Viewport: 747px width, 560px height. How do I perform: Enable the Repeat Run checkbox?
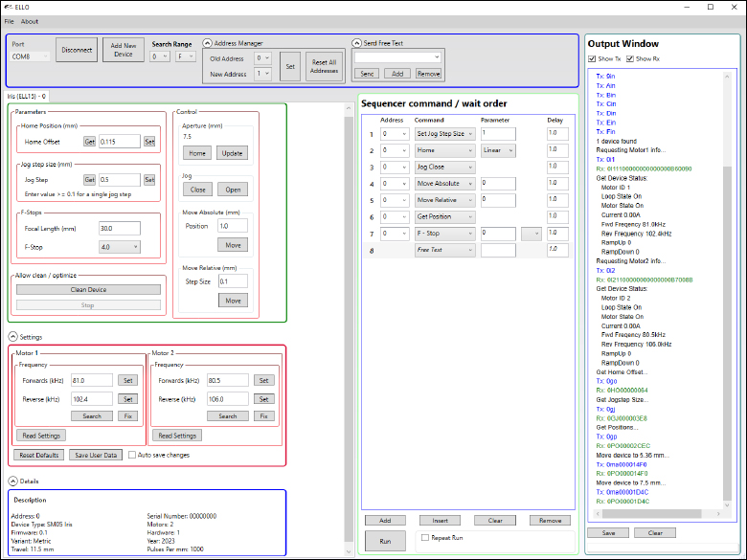tap(424, 539)
